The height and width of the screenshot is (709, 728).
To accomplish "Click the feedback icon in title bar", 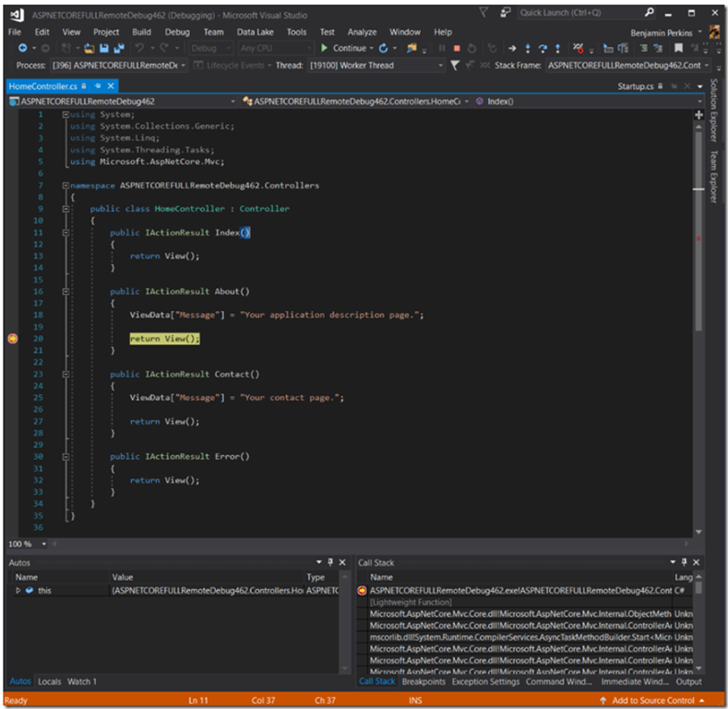I will [x=505, y=13].
